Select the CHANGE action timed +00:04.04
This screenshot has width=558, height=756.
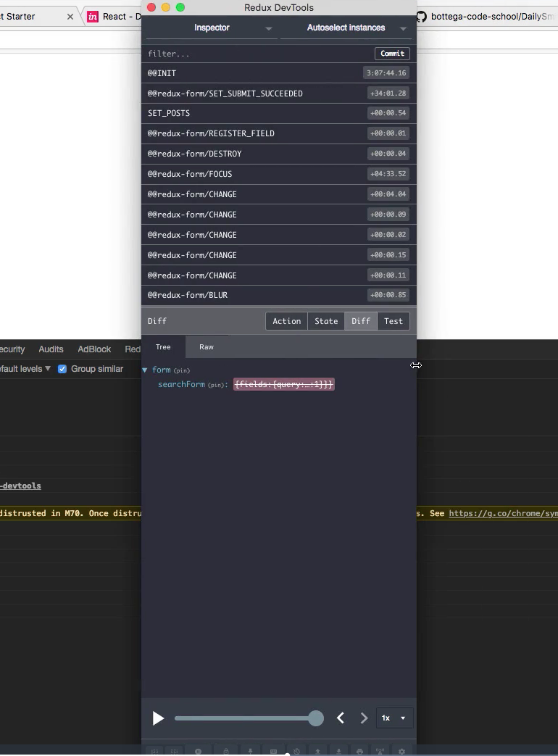pyautogui.click(x=278, y=194)
